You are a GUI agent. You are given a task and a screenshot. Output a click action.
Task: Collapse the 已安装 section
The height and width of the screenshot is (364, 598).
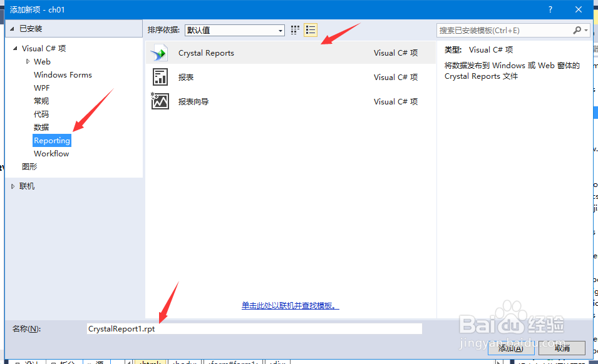[11, 28]
